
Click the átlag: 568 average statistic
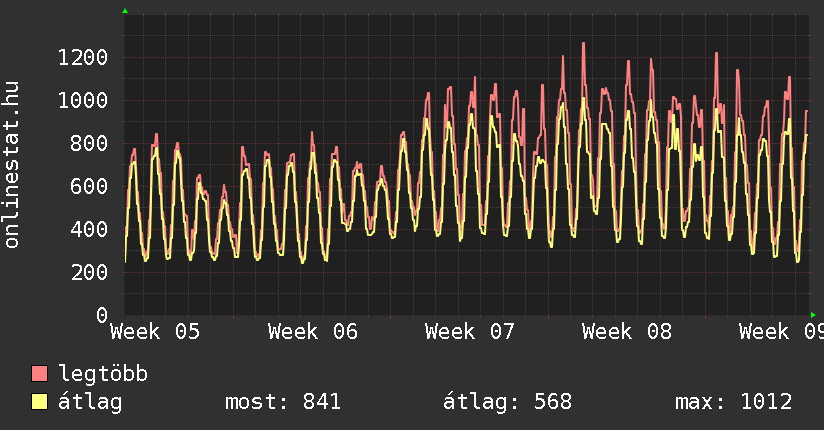tap(507, 402)
